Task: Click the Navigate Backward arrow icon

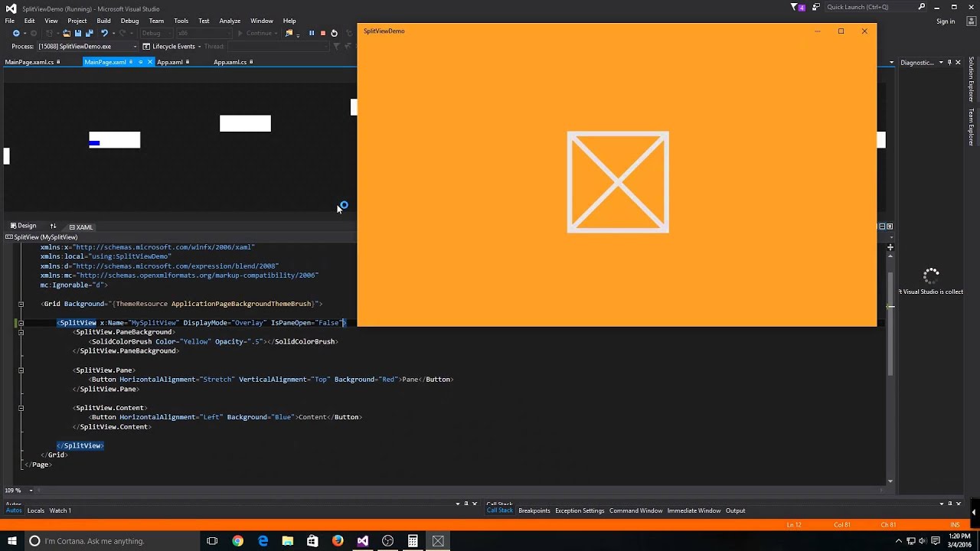Action: click(16, 33)
